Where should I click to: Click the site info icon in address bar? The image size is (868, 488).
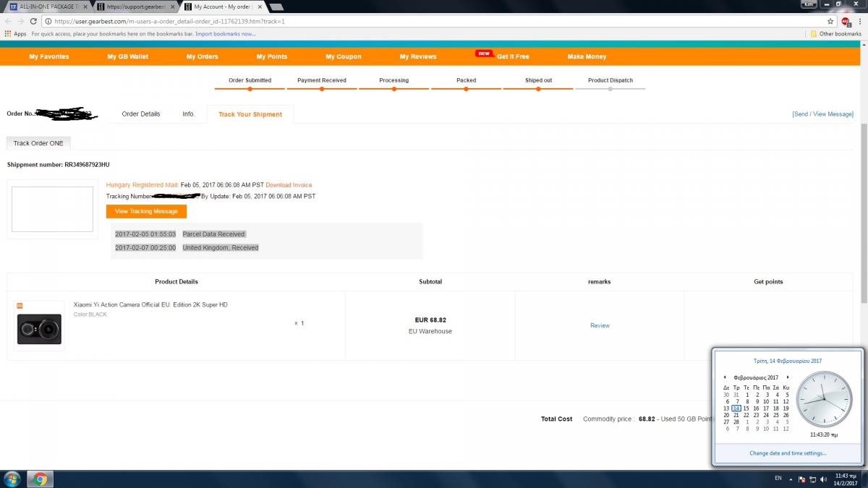pyautogui.click(x=47, y=22)
